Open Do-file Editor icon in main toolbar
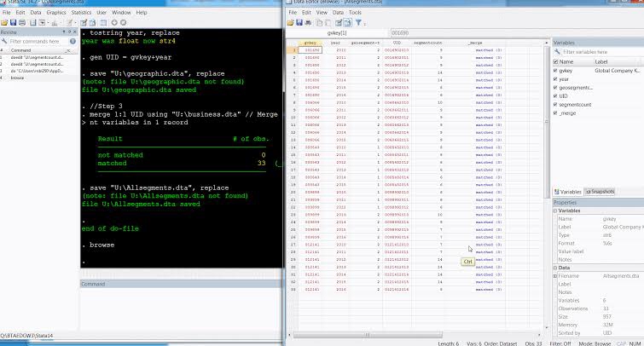The image size is (644, 346). [x=69, y=22]
